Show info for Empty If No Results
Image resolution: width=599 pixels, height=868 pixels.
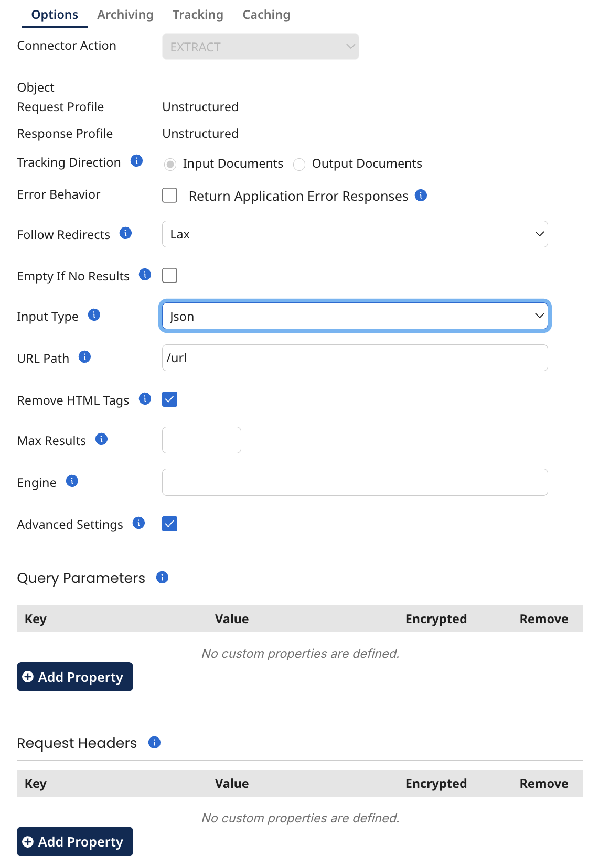145,275
